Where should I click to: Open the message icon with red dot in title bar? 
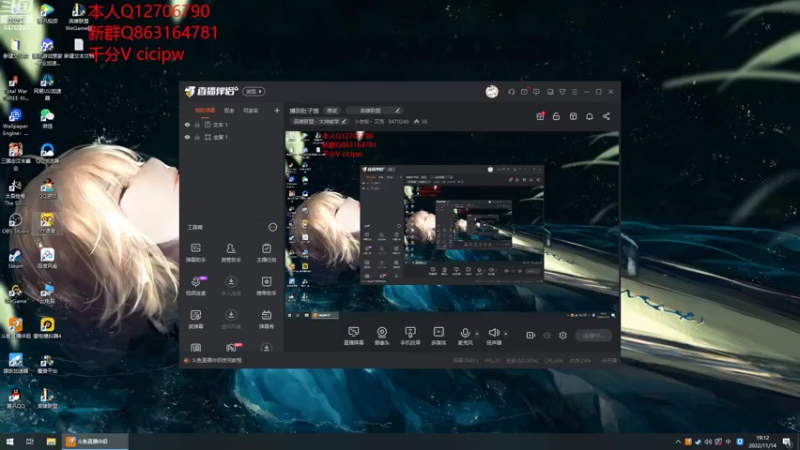tap(524, 92)
